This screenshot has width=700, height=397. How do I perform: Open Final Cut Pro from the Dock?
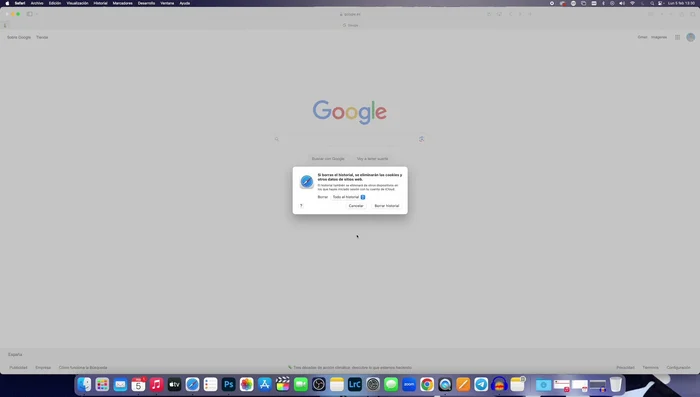coord(283,384)
